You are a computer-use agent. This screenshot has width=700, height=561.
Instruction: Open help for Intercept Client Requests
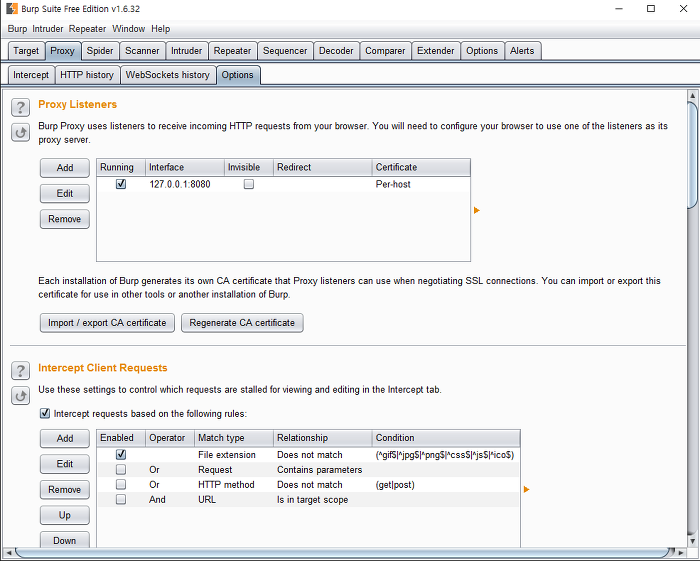(x=21, y=371)
